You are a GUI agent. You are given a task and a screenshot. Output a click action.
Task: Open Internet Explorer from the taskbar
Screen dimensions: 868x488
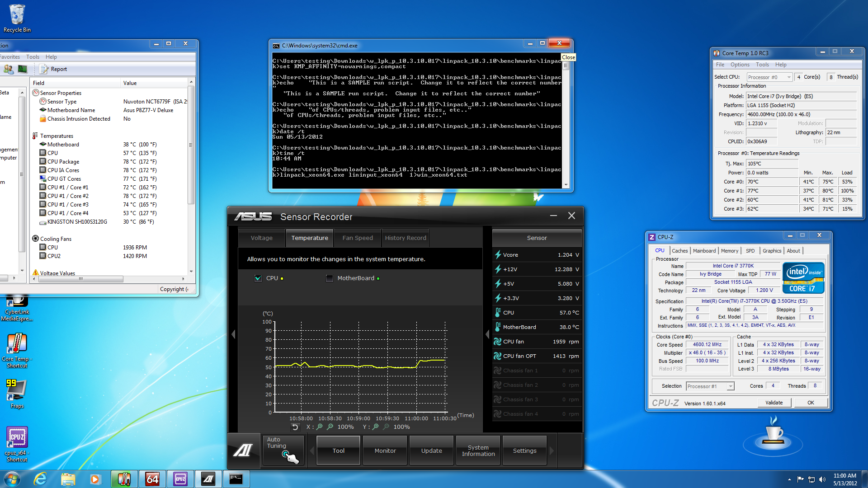click(40, 479)
